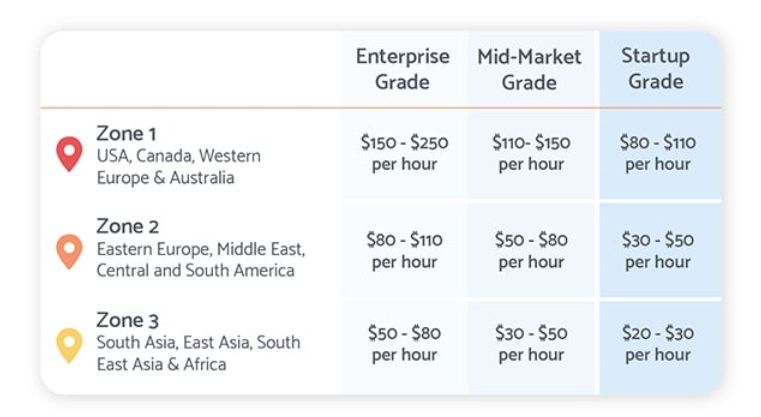Select Zone 3 Mid-Market $30 - $50 cell

[x=529, y=343]
